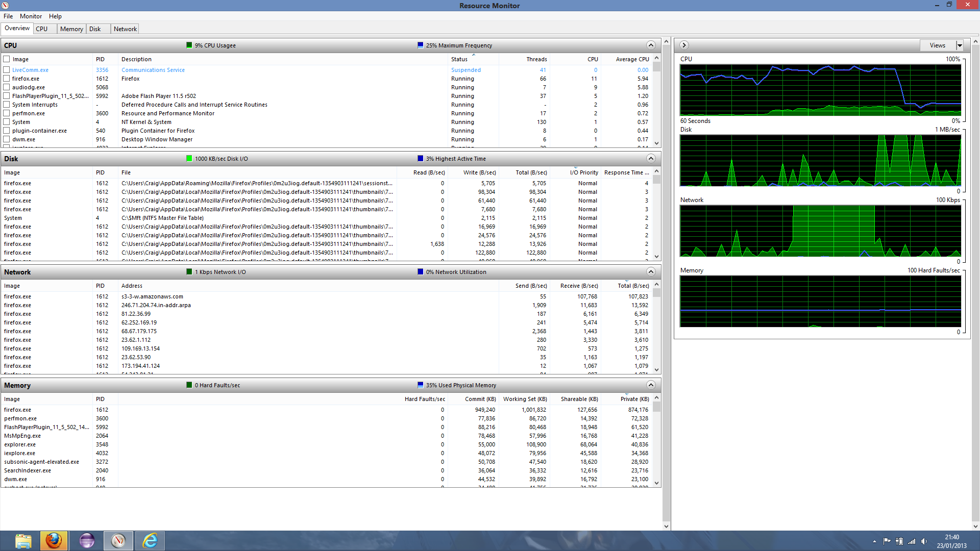Click the Views button
The width and height of the screenshot is (980, 551).
coord(938,45)
